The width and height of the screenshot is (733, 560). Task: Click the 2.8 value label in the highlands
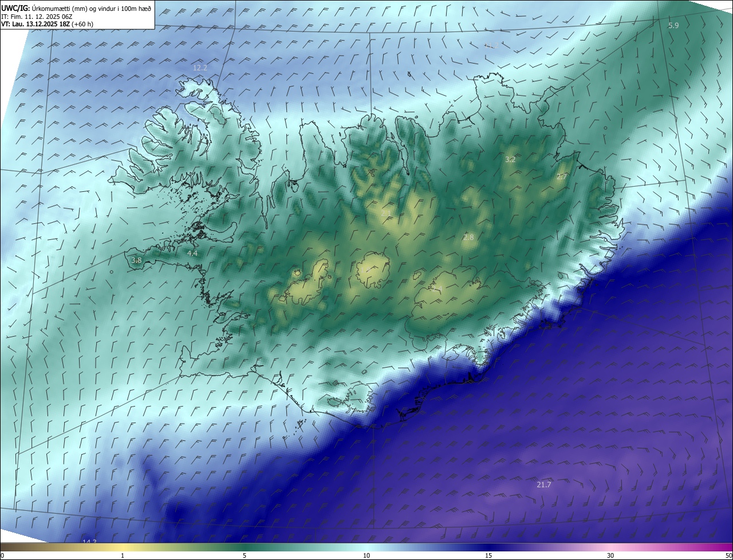click(468, 237)
